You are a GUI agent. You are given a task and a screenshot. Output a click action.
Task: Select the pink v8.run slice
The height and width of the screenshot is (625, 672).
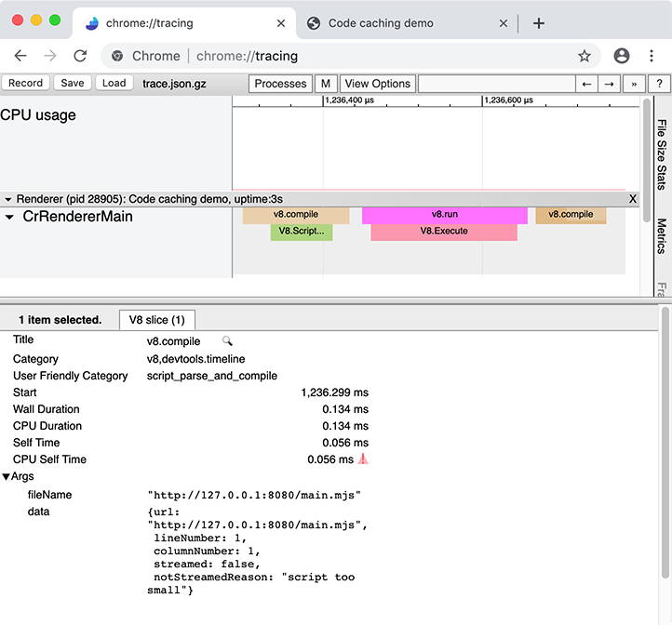[x=444, y=215]
